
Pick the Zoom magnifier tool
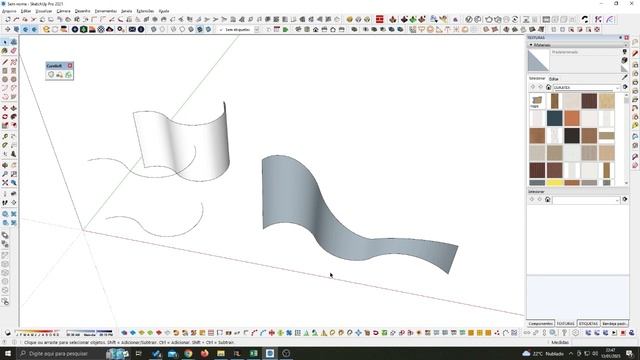pos(5,174)
